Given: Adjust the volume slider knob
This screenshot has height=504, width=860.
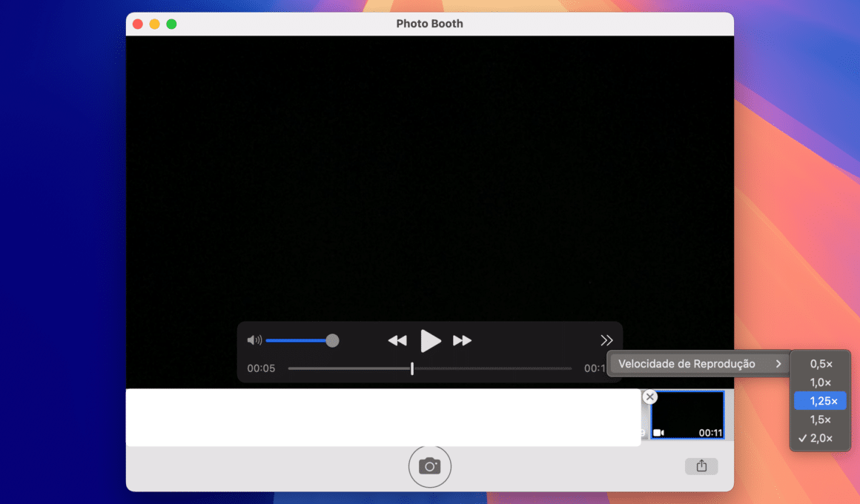Looking at the screenshot, I should pyautogui.click(x=332, y=340).
